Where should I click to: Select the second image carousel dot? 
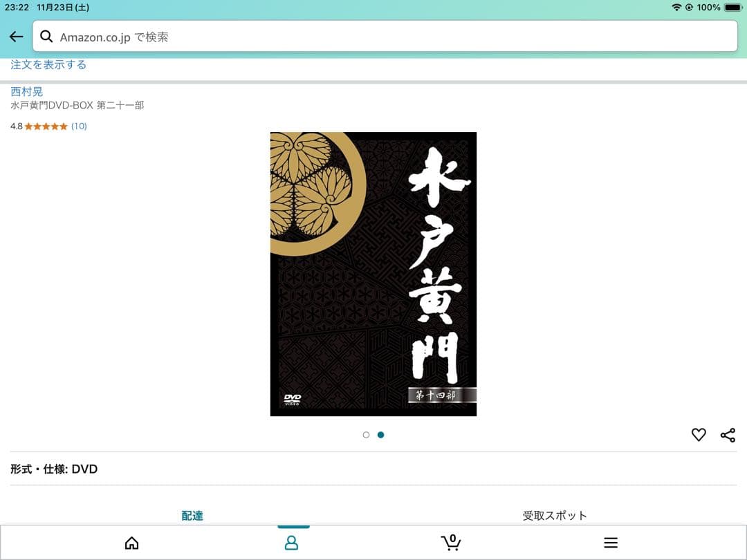click(381, 435)
